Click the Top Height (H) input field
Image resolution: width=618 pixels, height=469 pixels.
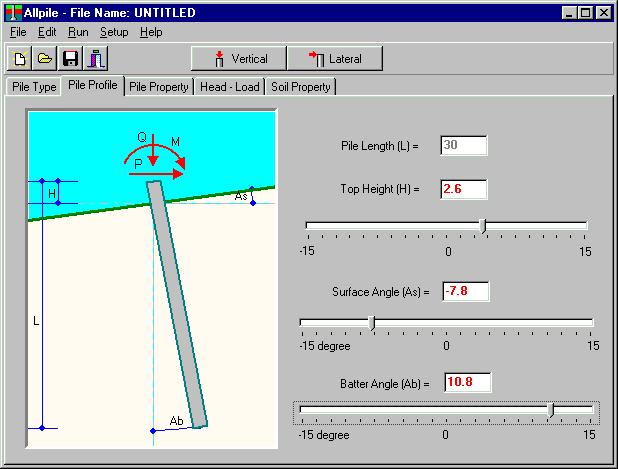pos(463,189)
